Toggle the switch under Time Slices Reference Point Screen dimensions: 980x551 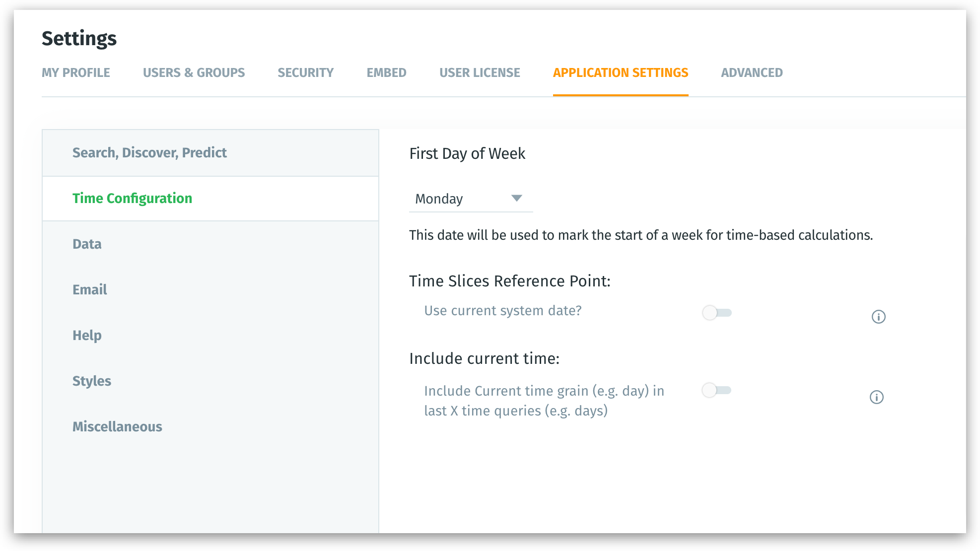[x=716, y=313]
